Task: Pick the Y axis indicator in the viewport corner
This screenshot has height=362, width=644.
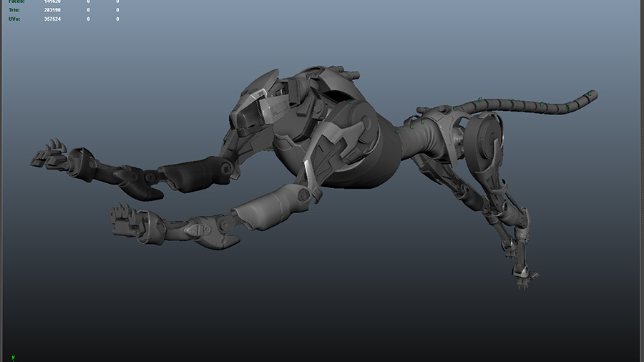Action: coord(13,357)
